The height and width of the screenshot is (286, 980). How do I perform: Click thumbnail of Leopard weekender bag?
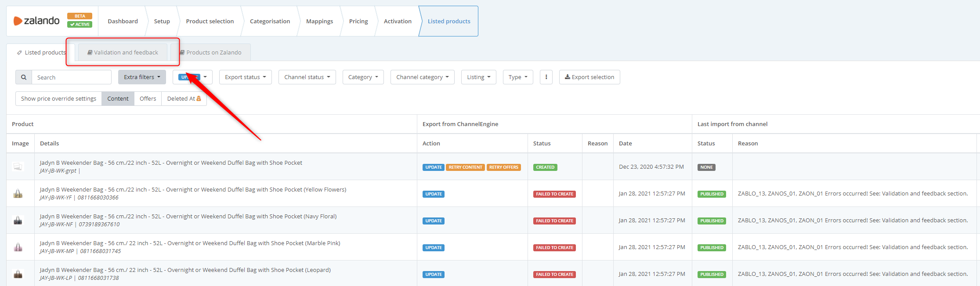[x=18, y=274]
